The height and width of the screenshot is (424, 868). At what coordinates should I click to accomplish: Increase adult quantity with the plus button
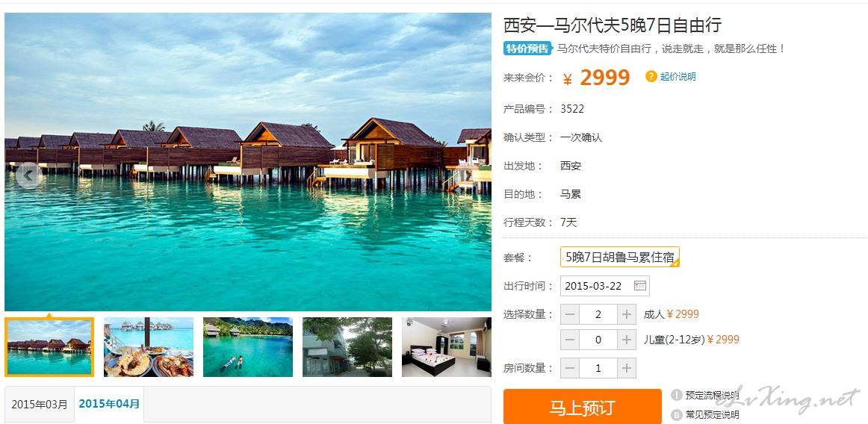point(627,314)
